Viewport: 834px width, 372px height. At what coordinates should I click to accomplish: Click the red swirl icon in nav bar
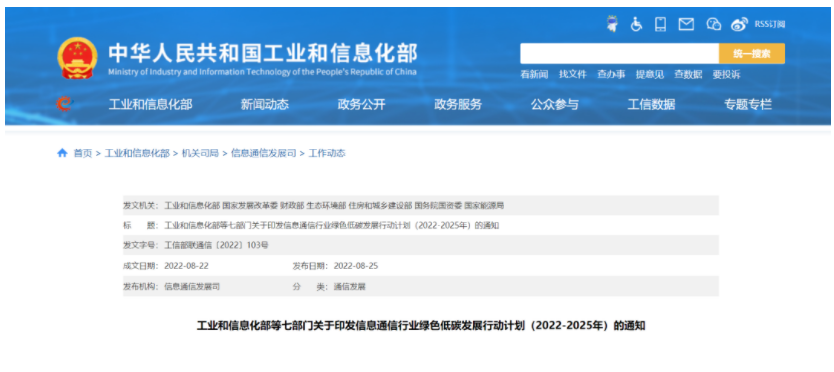[x=64, y=103]
